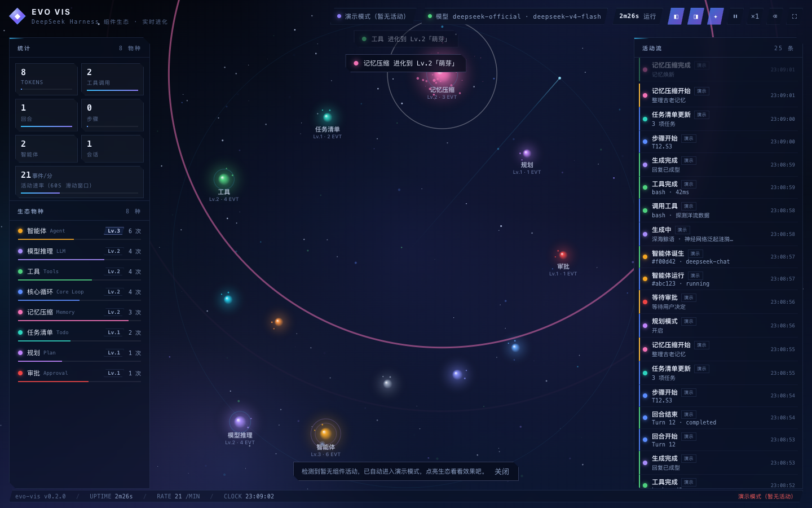Screen dimensions: 812x508
Task: Click the unlabeled small orange orb
Action: pyautogui.click(x=278, y=322)
